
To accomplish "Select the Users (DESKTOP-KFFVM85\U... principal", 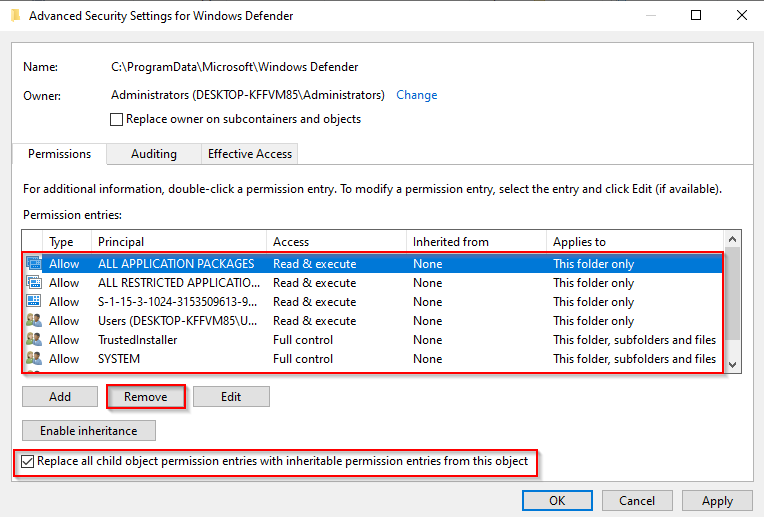I will click(177, 321).
